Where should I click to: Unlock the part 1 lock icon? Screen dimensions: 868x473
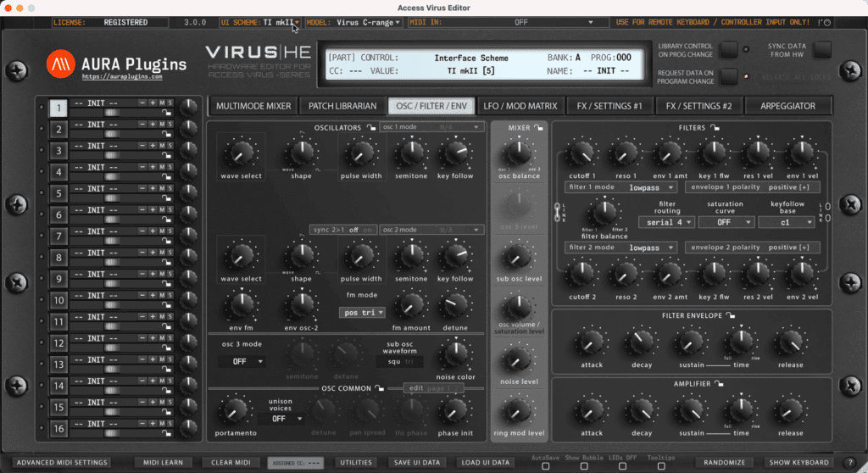(x=166, y=113)
